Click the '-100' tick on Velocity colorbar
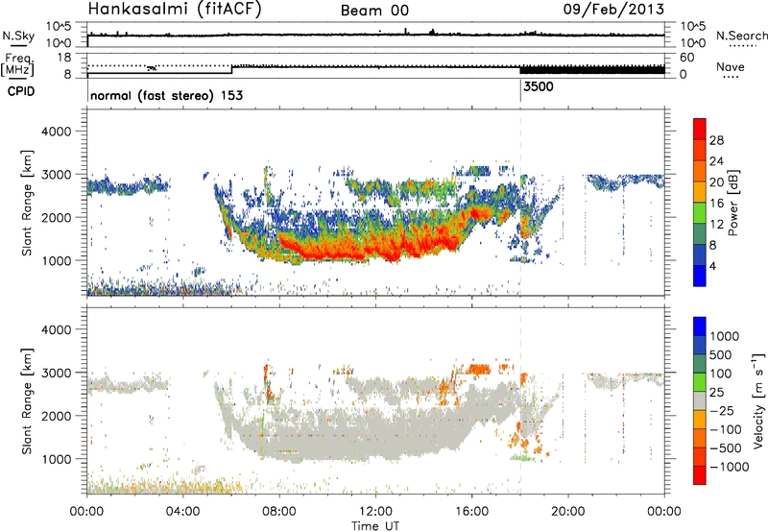768x532 pixels. pyautogui.click(x=726, y=429)
